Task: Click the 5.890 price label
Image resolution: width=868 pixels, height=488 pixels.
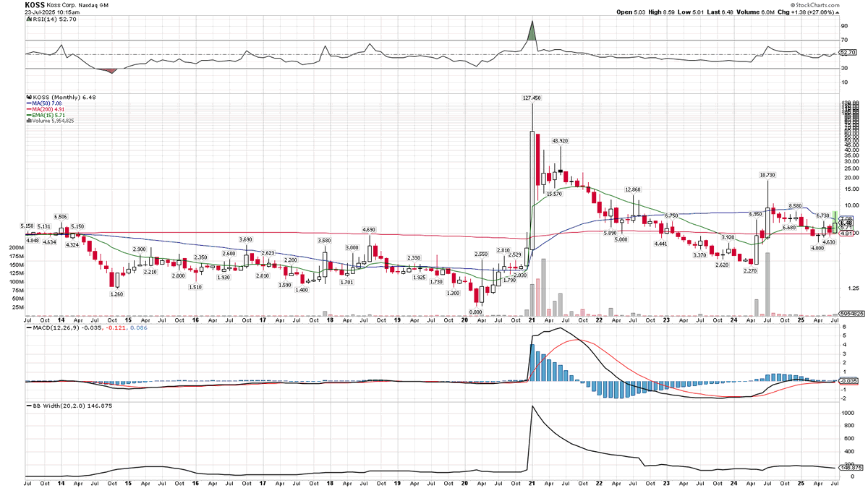Action: pyautogui.click(x=610, y=233)
